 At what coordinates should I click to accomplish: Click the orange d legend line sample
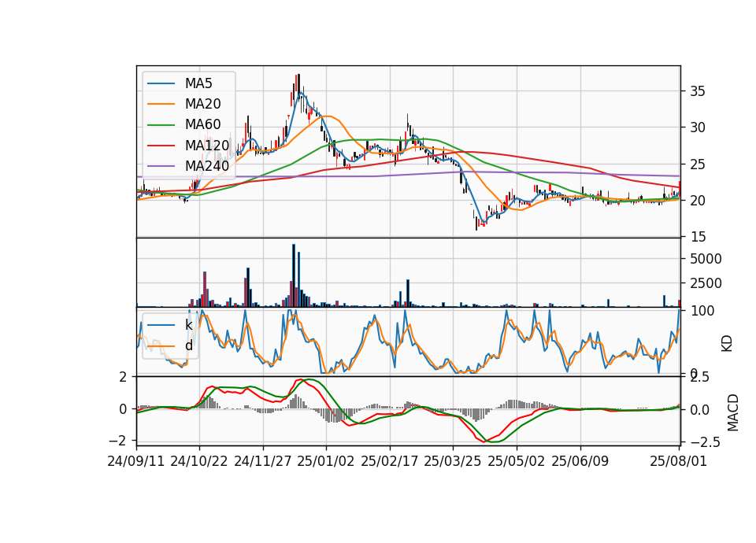tap(161, 345)
